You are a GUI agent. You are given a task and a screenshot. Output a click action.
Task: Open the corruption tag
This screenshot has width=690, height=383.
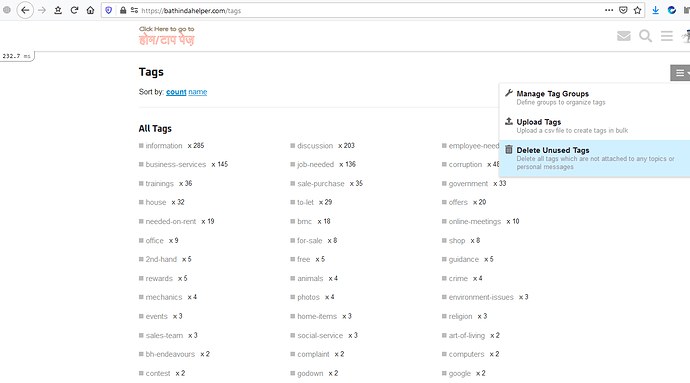pos(465,165)
